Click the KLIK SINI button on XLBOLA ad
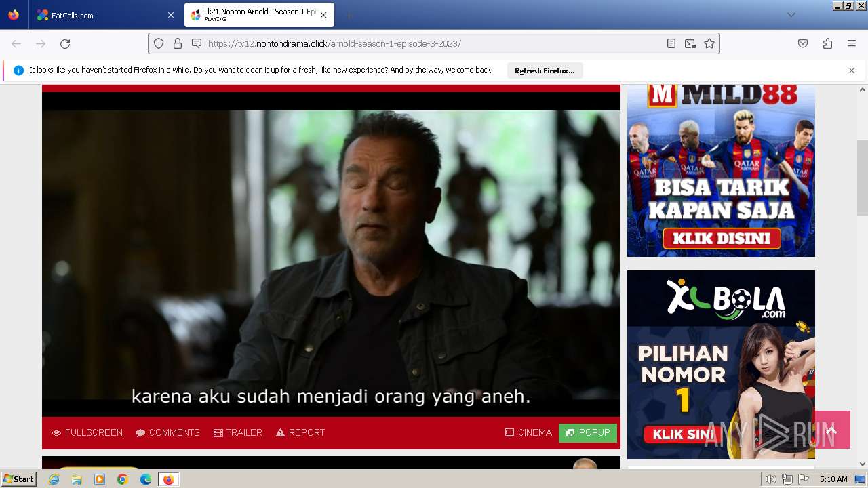Viewport: 868px width, 488px height. (682, 434)
